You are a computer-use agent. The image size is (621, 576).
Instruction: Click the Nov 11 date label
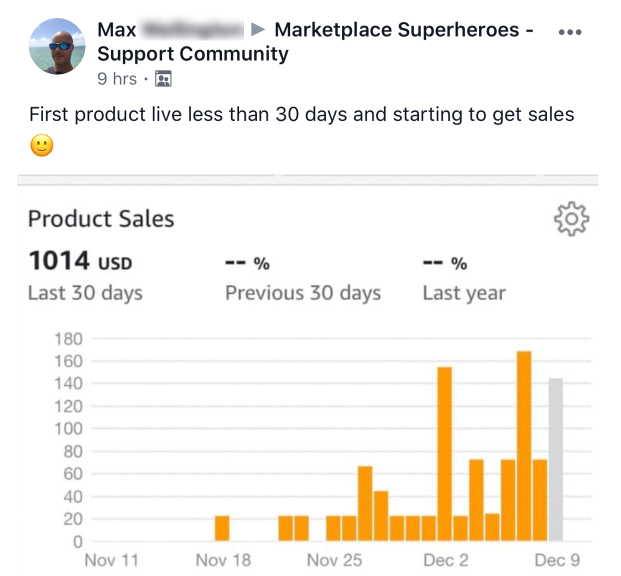click(112, 560)
